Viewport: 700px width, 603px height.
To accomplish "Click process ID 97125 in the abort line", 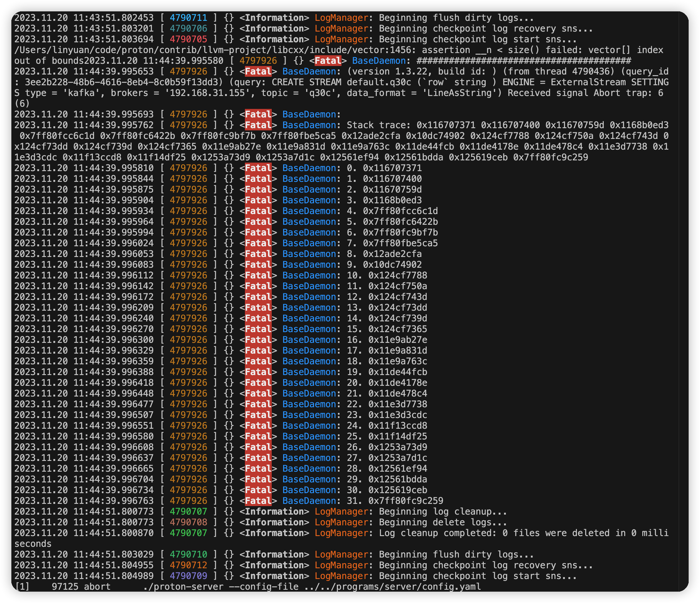I will [x=65, y=587].
